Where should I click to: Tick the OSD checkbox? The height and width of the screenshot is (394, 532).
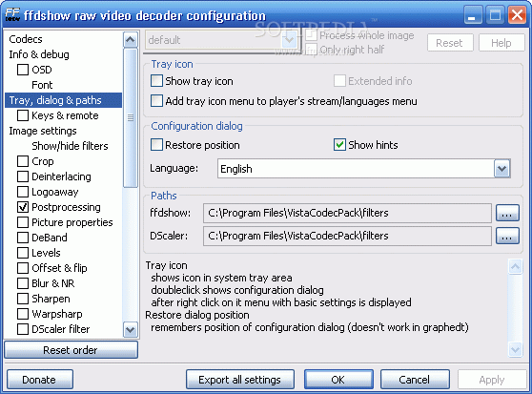[23, 70]
